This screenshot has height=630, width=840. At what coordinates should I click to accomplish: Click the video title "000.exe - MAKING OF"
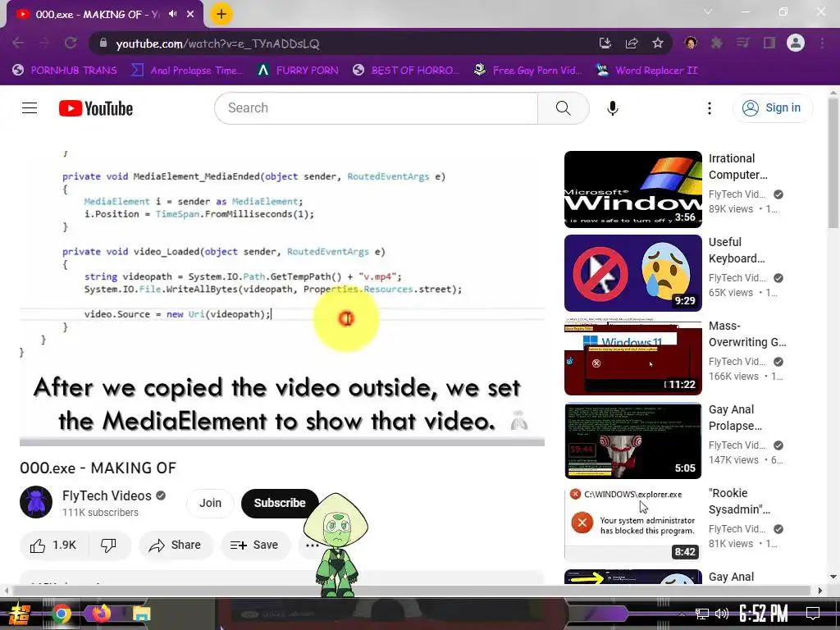98,468
